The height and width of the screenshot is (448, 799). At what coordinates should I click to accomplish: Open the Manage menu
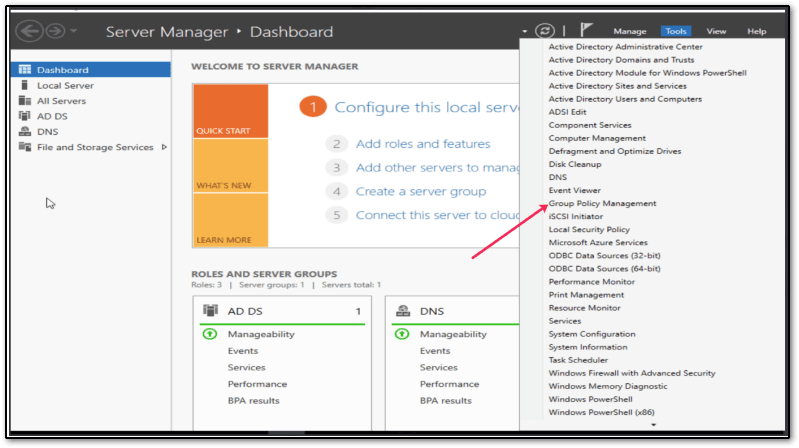(x=629, y=31)
